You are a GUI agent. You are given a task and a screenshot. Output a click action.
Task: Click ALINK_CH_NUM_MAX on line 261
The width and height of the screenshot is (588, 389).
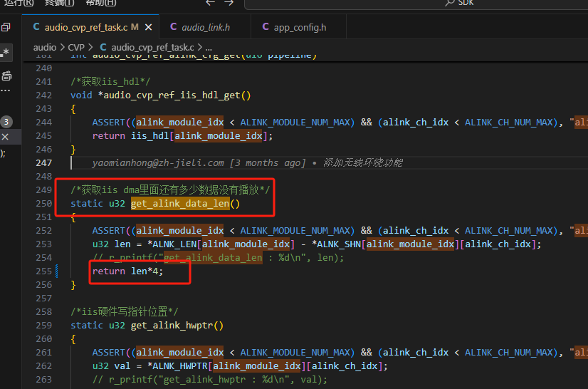tap(509, 352)
